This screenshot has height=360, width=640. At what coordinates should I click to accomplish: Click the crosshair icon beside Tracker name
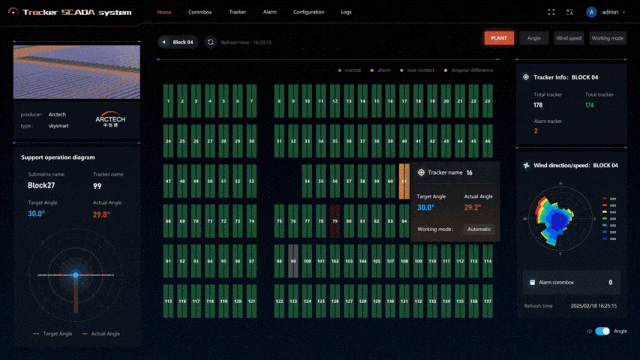pyautogui.click(x=421, y=172)
